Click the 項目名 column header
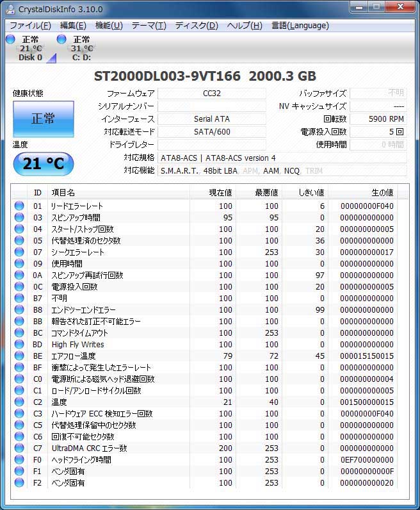 118,193
